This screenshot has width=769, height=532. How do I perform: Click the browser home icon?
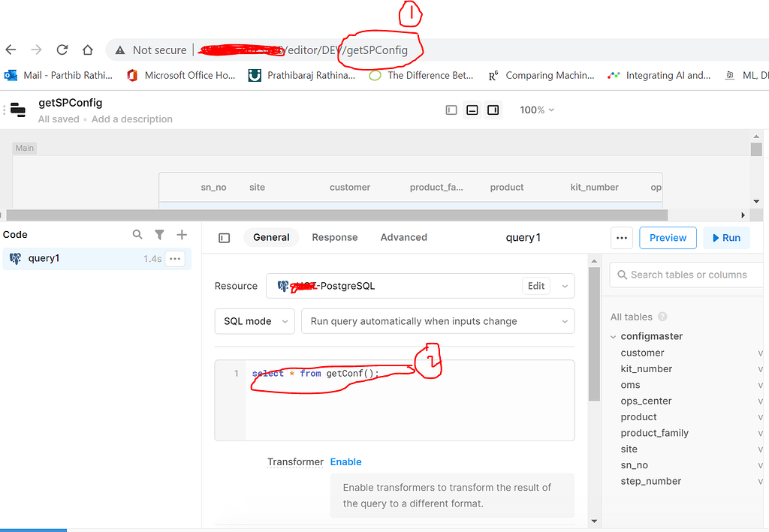point(88,50)
